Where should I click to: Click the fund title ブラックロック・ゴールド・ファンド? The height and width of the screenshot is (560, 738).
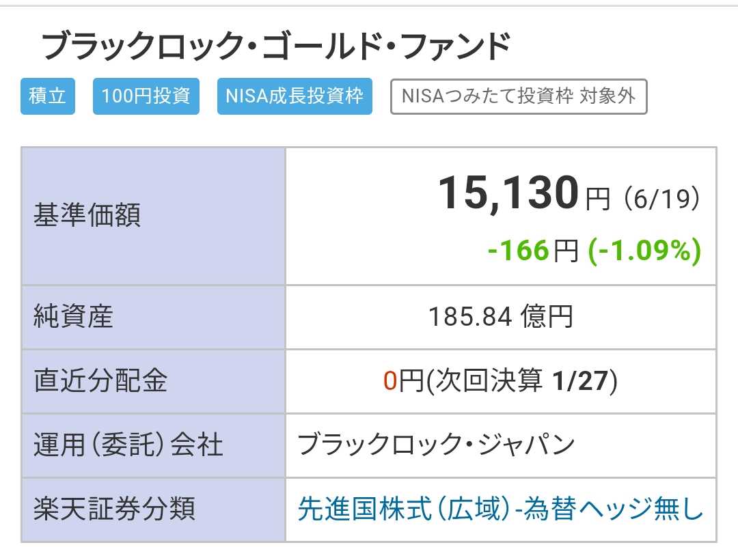(276, 46)
